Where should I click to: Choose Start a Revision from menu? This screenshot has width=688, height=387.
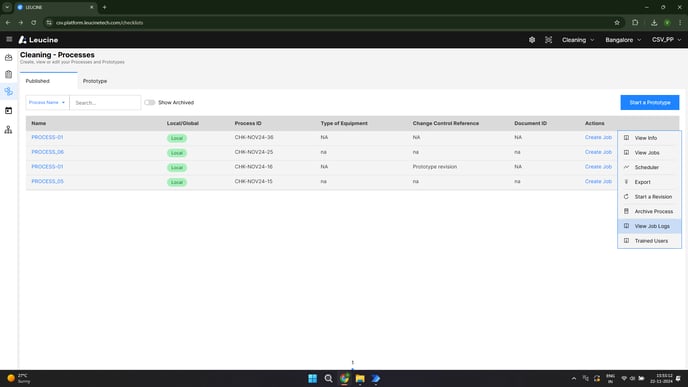click(x=649, y=197)
